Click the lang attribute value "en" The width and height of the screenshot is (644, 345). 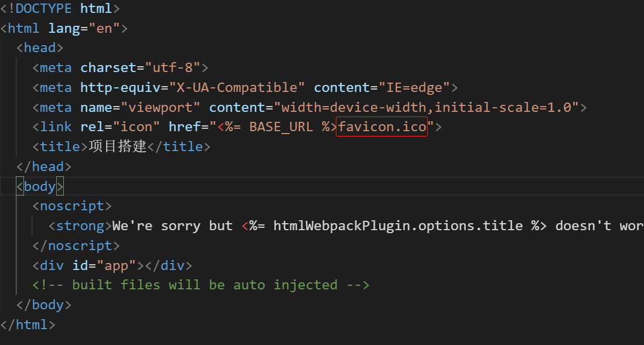[104, 28]
